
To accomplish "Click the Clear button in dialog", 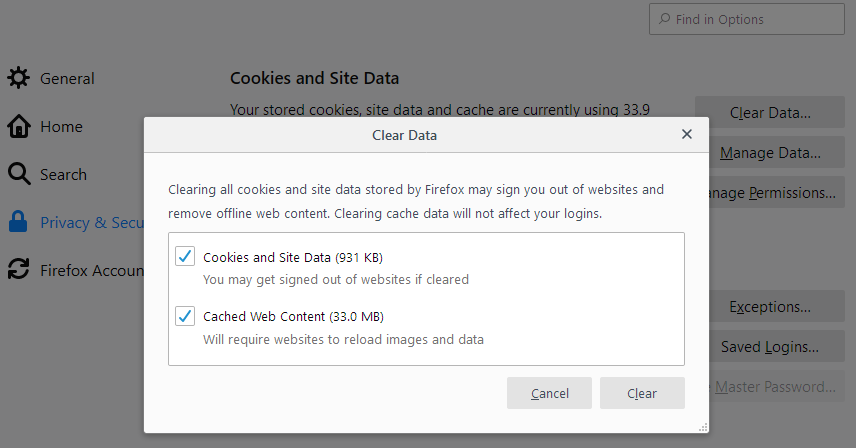I will point(642,393).
